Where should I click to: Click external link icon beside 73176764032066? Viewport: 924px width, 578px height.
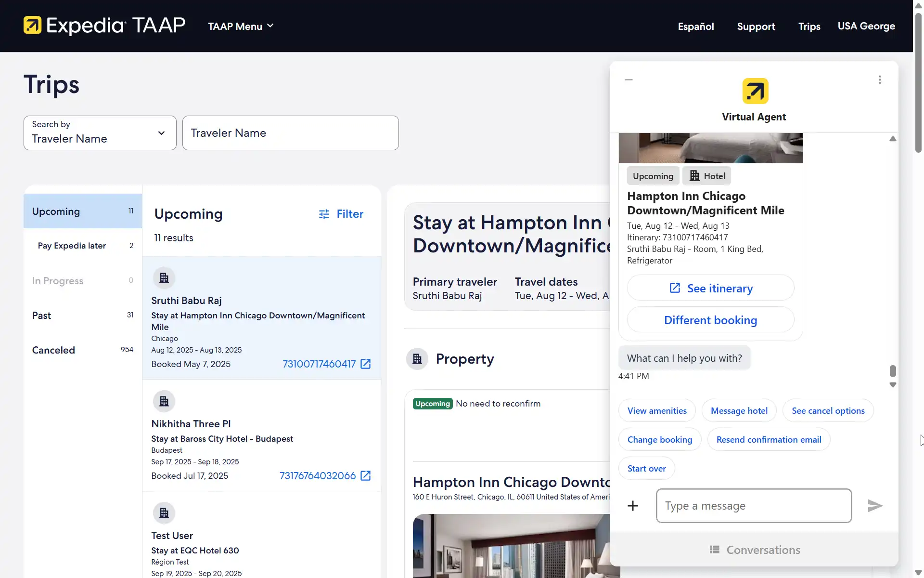click(x=366, y=475)
